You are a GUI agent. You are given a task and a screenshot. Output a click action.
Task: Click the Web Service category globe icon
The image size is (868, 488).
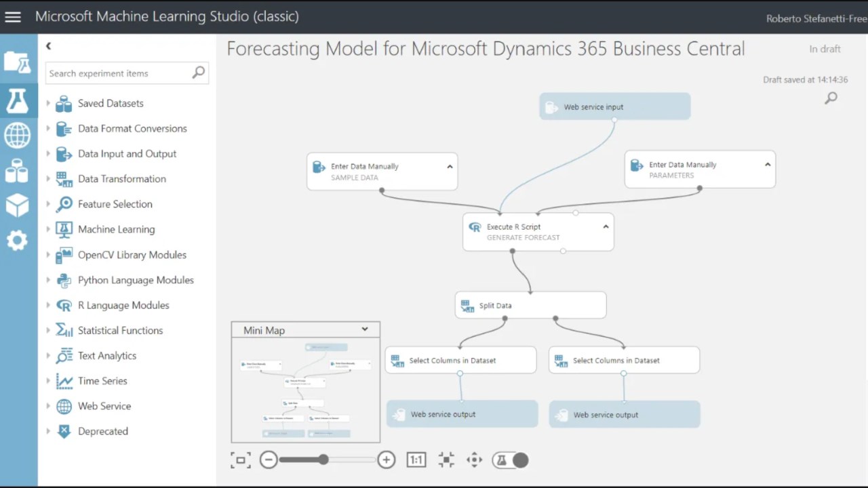point(64,406)
